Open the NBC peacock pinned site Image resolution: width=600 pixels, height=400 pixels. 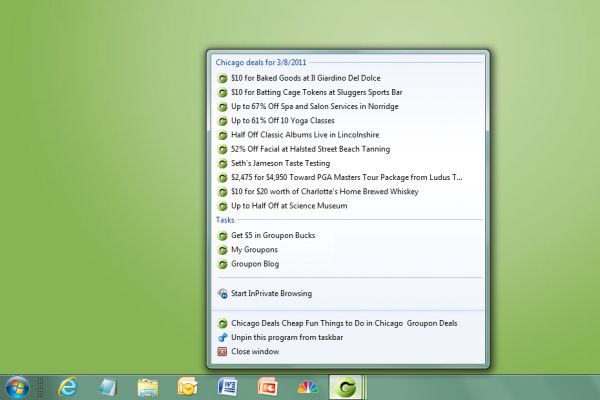click(x=308, y=387)
